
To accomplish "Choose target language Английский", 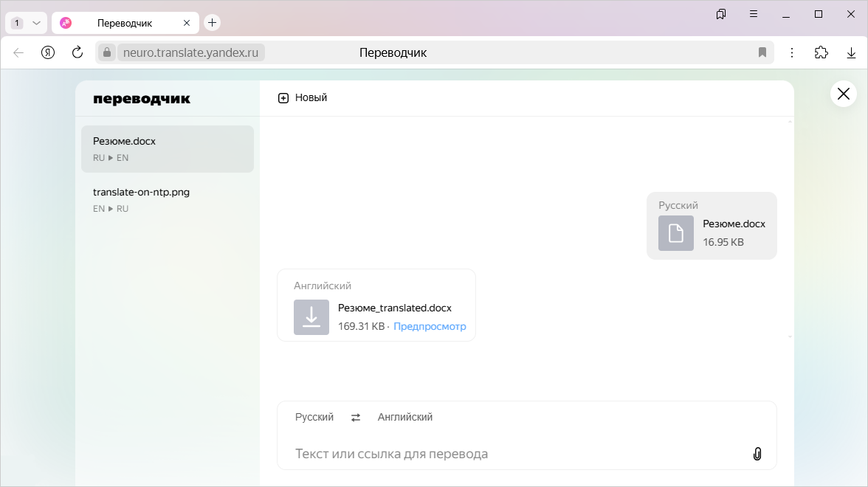I will [x=405, y=418].
